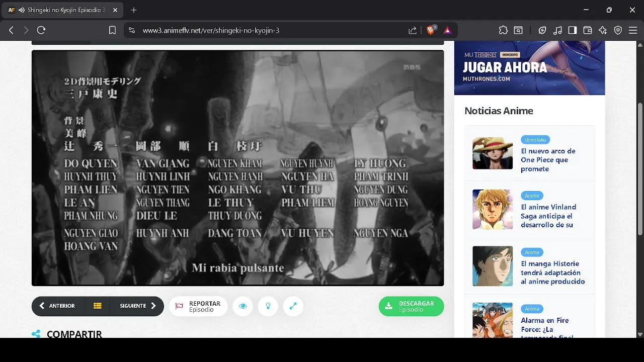Open site information icon in address bar
The width and height of the screenshot is (644, 362).
pyautogui.click(x=132, y=30)
